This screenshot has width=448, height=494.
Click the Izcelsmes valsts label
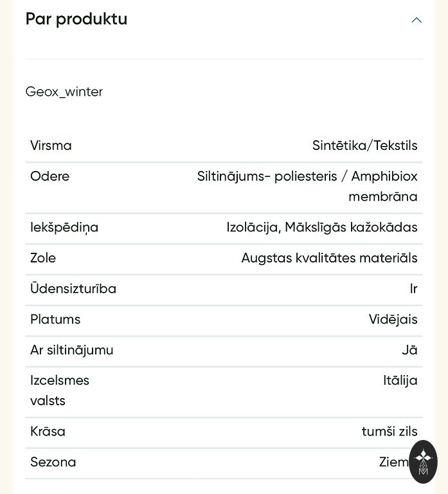59,390
